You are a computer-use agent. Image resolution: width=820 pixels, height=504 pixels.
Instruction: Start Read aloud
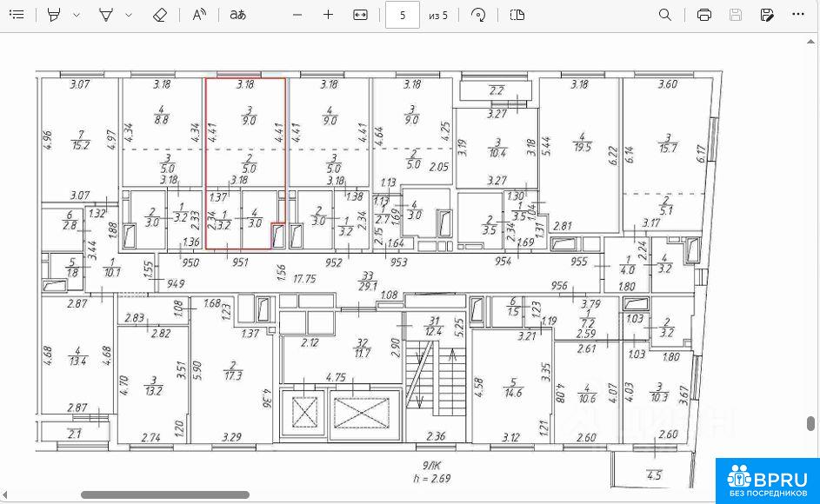[199, 15]
